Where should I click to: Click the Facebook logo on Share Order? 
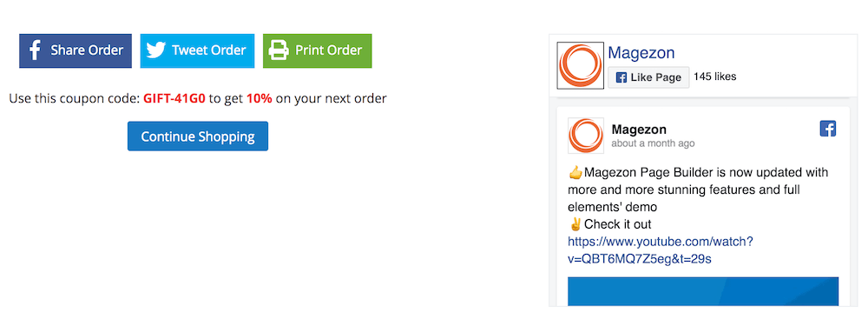35,51
